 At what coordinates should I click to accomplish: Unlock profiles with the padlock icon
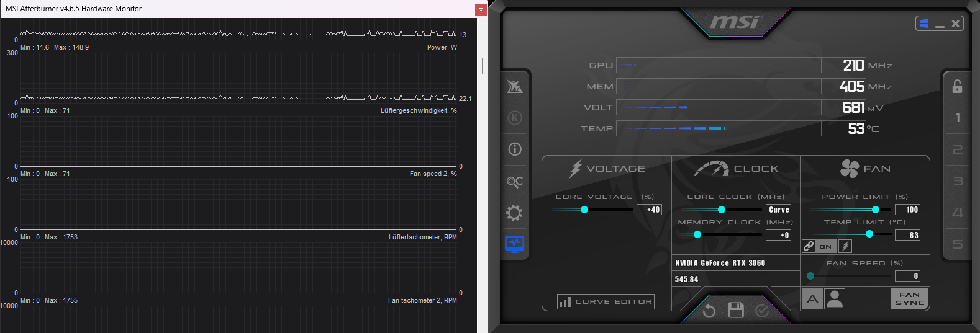click(957, 86)
